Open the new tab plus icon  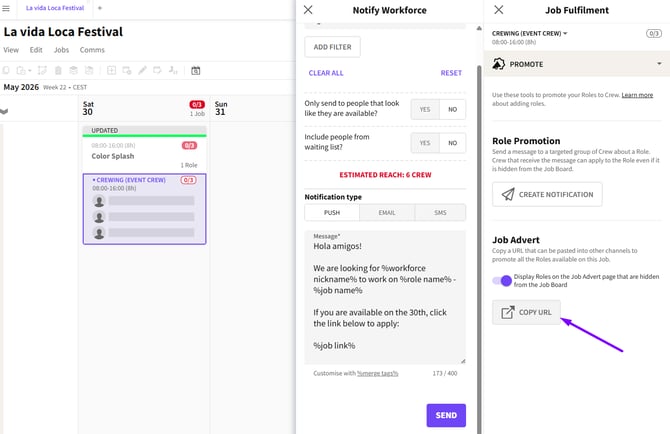pos(100,8)
